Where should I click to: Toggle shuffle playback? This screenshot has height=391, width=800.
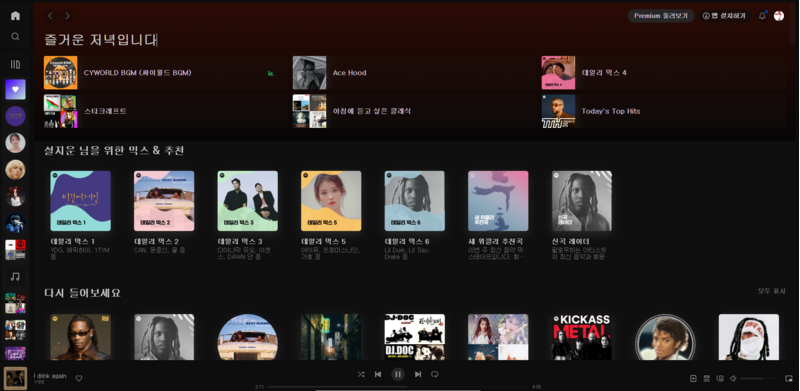coord(361,374)
